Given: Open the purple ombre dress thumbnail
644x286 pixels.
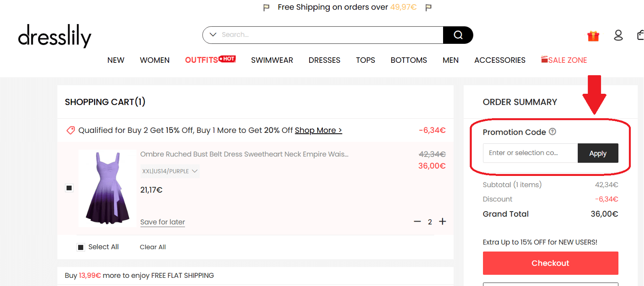Looking at the screenshot, I should pyautogui.click(x=107, y=188).
